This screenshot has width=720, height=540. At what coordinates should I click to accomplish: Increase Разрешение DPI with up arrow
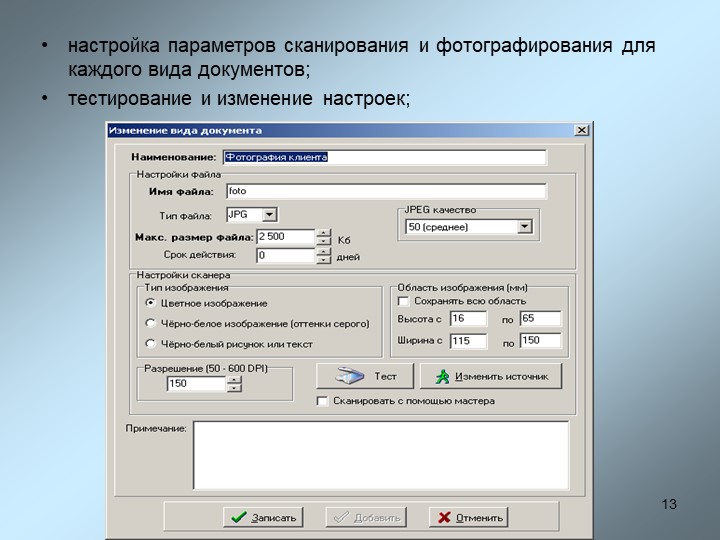tap(234, 380)
